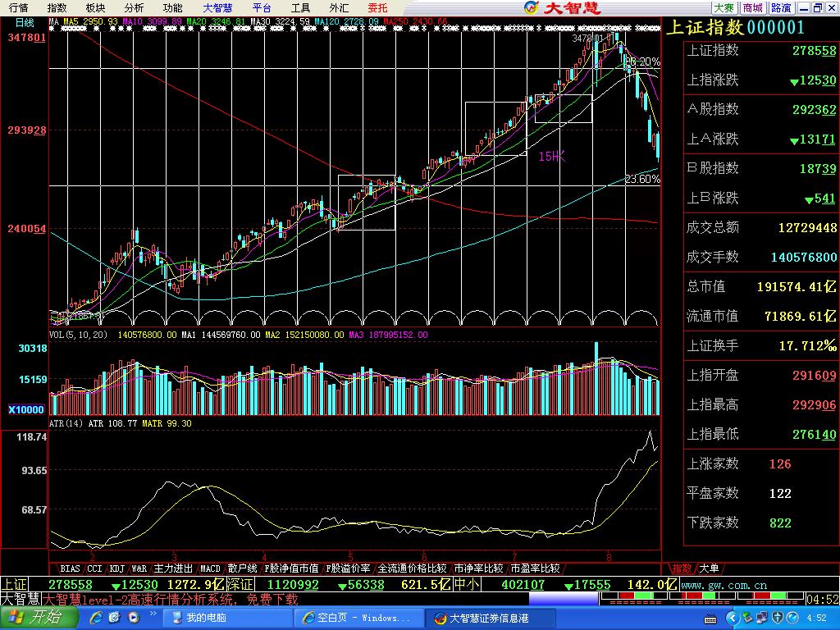Click the ATR(14) indicator label

(66, 423)
